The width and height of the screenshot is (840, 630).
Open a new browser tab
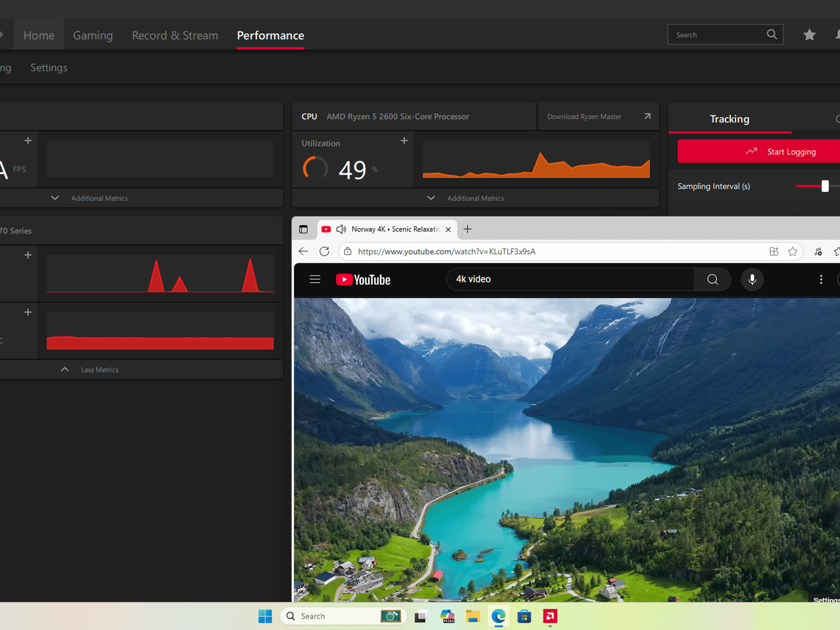click(468, 229)
